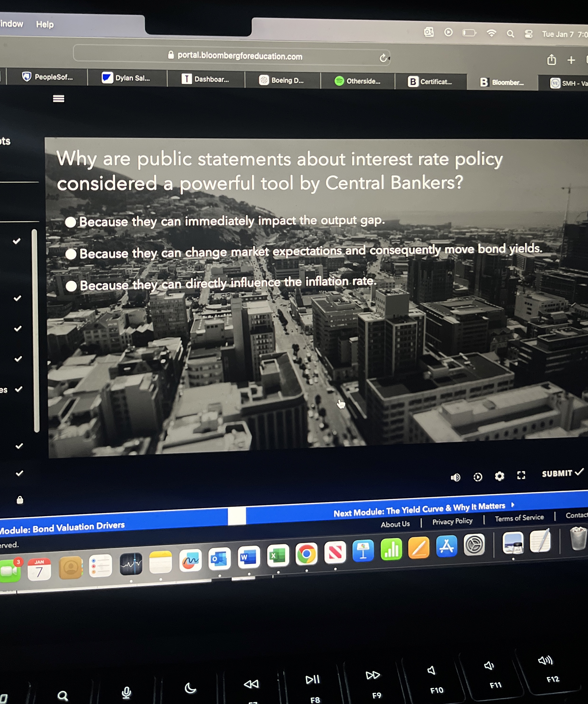Open Spotlight search in menu bar
This screenshot has height=704, width=588.
(x=510, y=34)
